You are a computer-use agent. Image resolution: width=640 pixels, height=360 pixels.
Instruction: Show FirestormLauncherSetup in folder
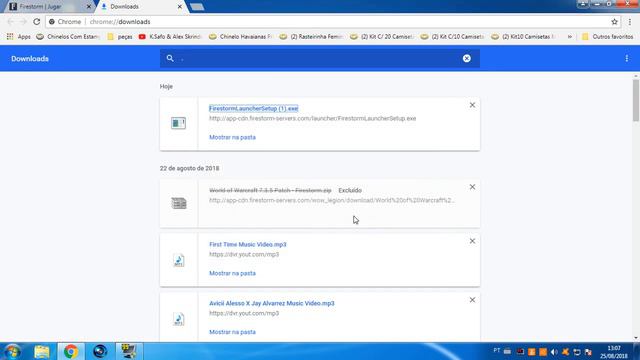point(232,137)
